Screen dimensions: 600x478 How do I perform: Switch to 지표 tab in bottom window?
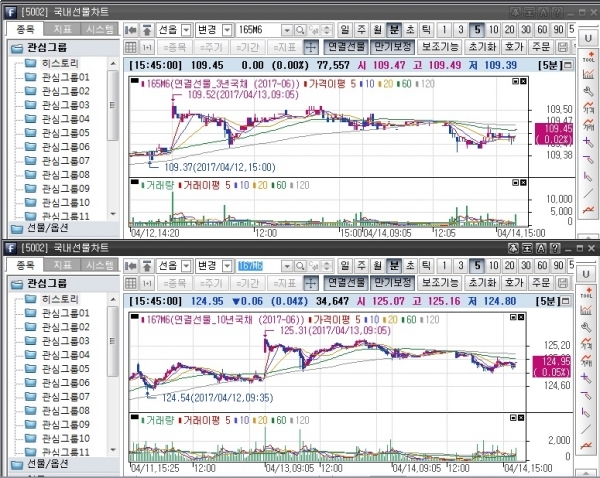(62, 265)
